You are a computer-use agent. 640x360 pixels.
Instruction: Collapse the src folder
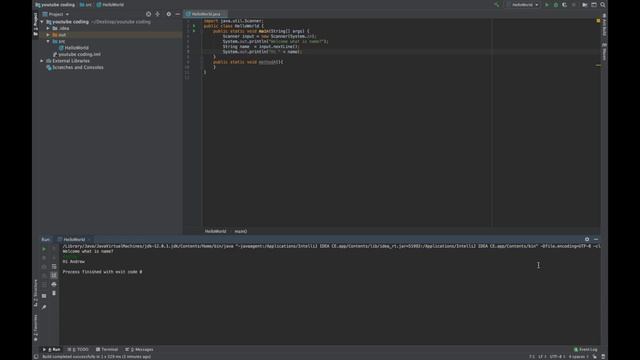coord(48,41)
